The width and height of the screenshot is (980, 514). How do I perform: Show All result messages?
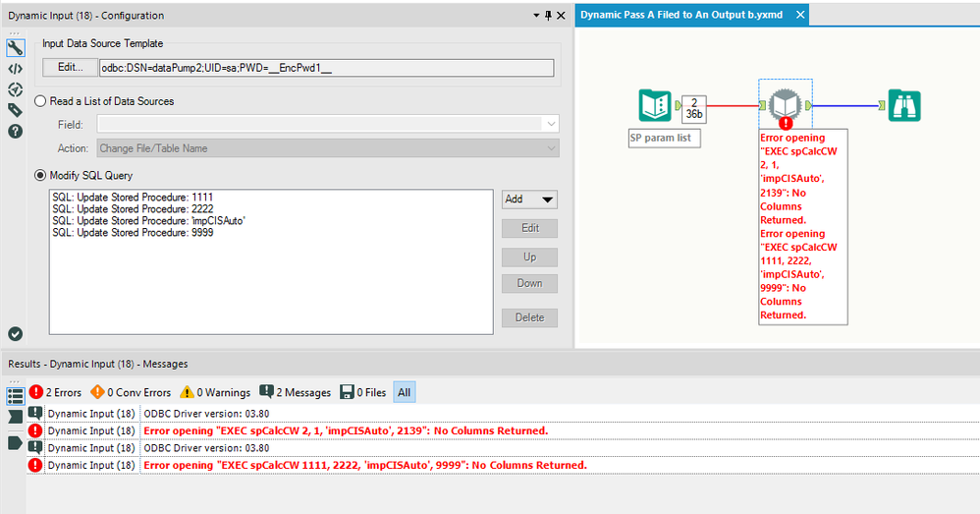tap(405, 393)
